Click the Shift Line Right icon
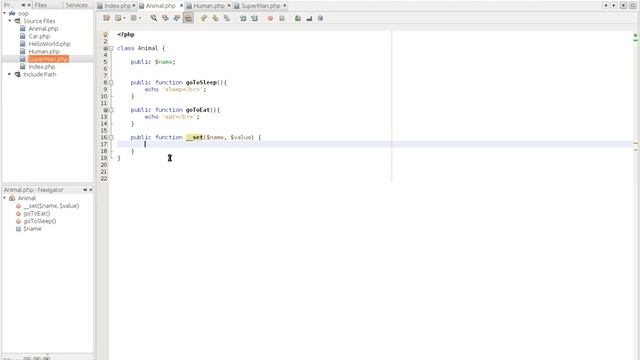 254,18
